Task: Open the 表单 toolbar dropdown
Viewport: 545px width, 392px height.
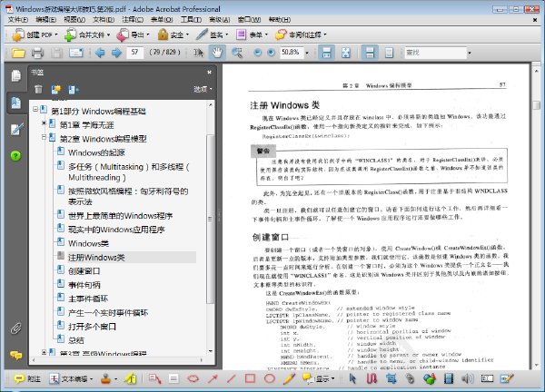Action: (x=252, y=34)
